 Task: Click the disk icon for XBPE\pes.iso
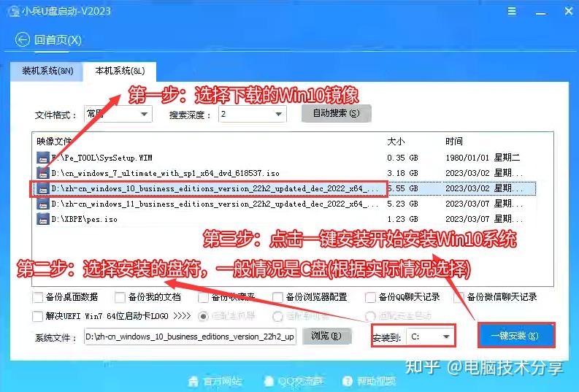click(43, 219)
